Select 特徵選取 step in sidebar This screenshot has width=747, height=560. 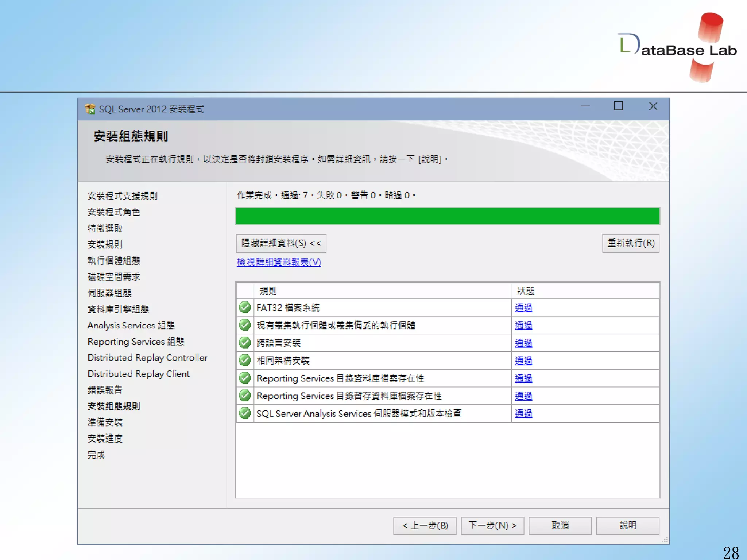[x=105, y=228]
